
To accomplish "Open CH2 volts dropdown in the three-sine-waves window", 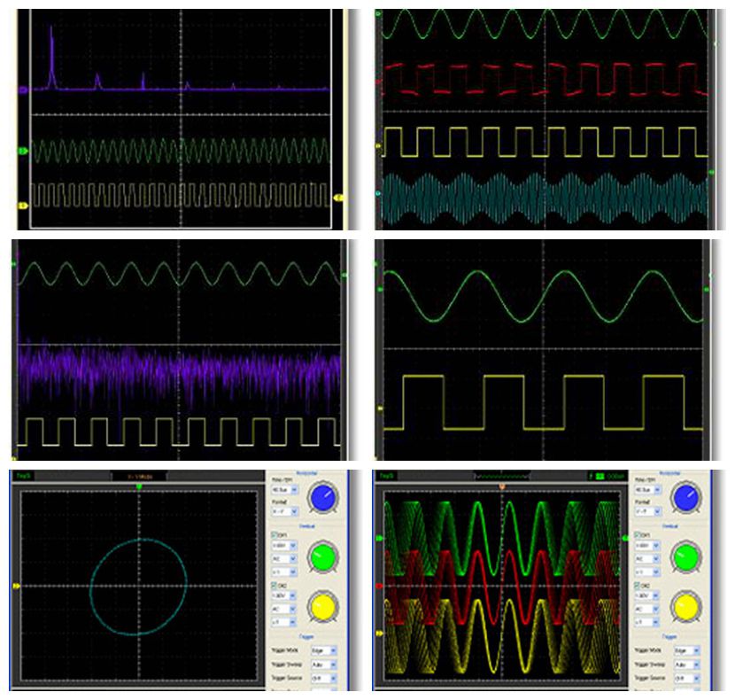I will [x=648, y=595].
